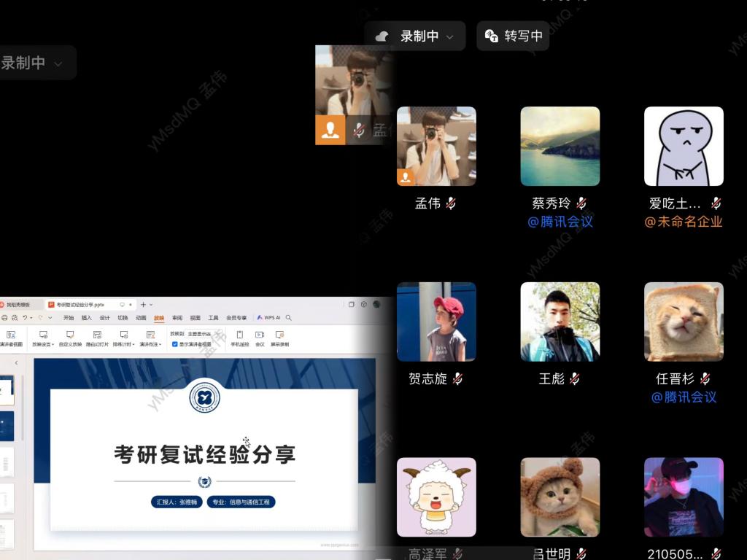Click the 会议 meeting icon in ribbon

[260, 335]
